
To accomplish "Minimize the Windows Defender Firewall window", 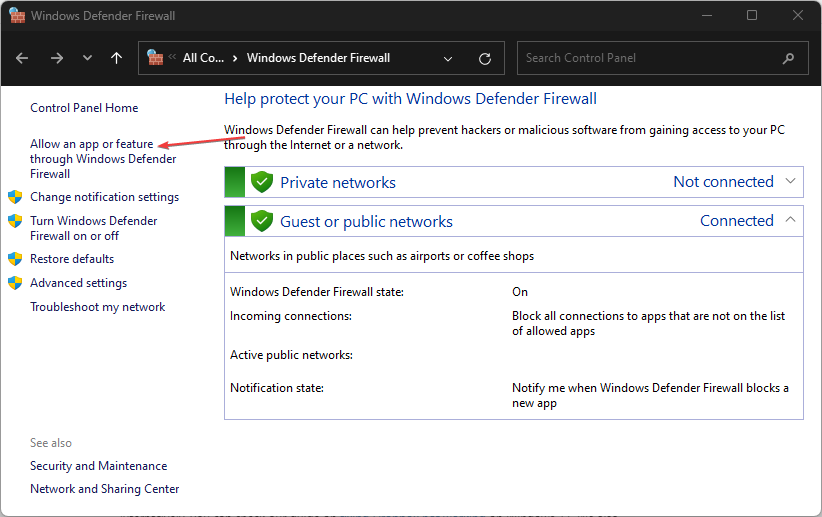I will (x=707, y=15).
